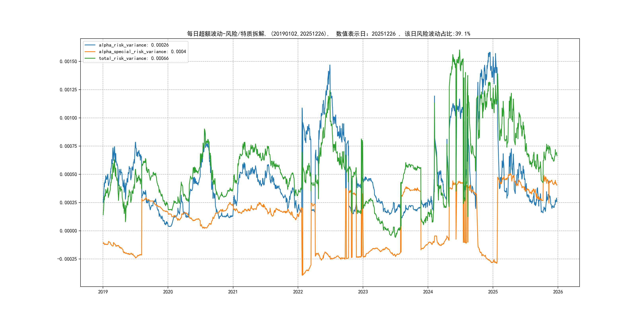Click the 2026 x-axis tick label
This screenshot has width=644, height=322.
click(x=558, y=292)
